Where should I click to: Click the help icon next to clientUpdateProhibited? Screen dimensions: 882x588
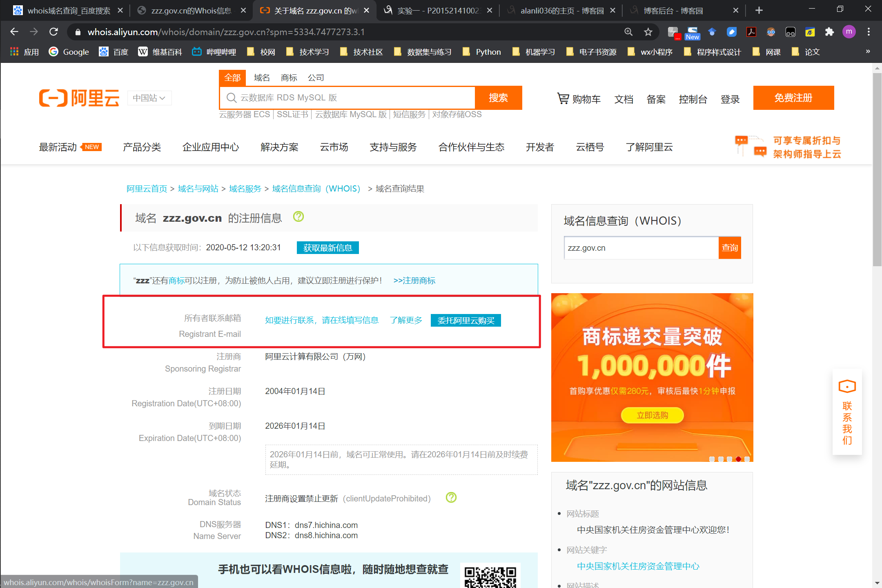(x=451, y=497)
